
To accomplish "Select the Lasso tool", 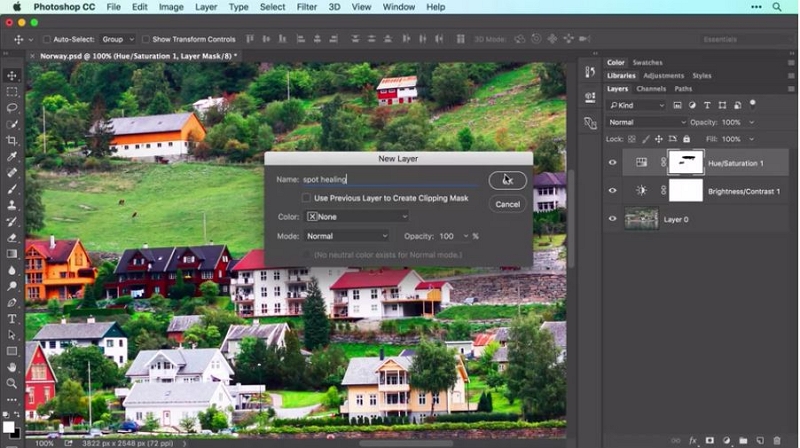I will click(12, 108).
